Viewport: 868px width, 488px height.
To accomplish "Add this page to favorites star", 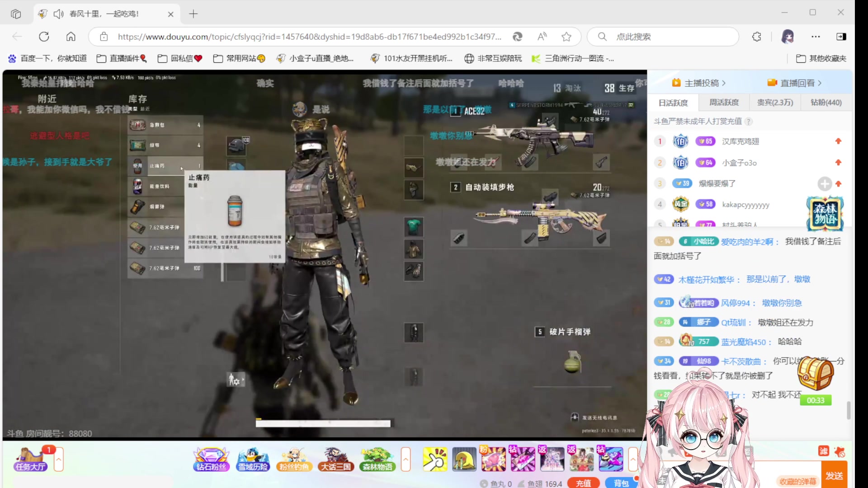I will click(x=566, y=37).
